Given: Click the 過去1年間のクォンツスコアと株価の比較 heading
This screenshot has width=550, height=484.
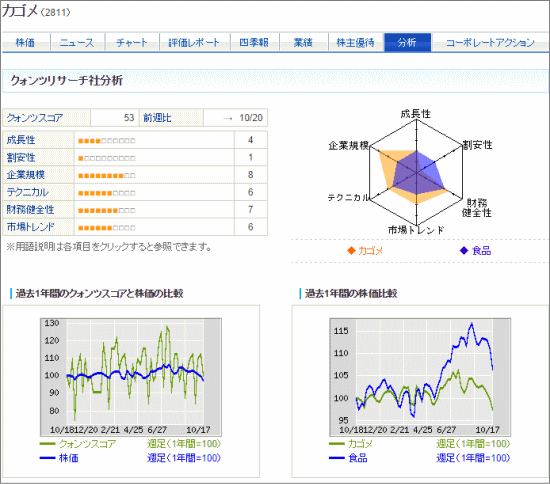Looking at the screenshot, I should click(x=99, y=293).
